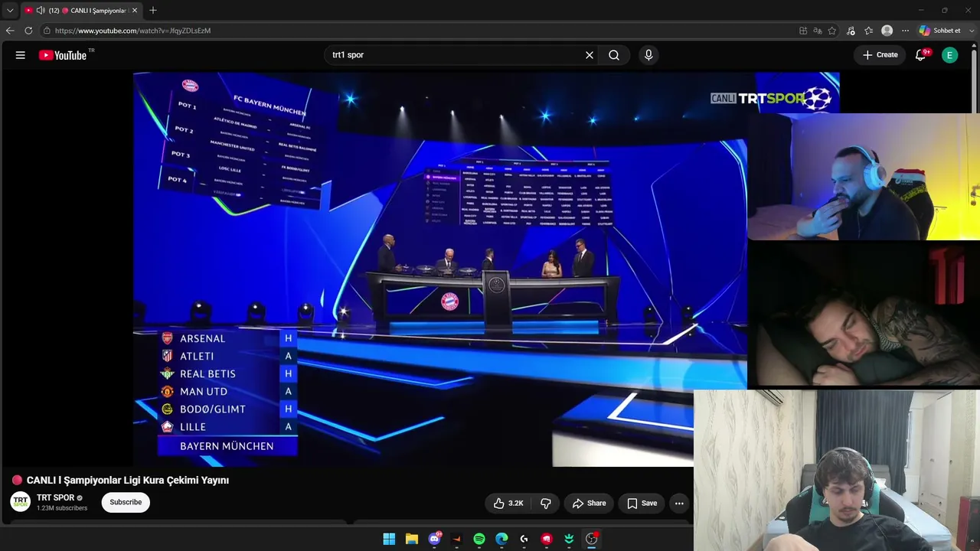
Task: Open browser Settings and more menu
Action: point(906,31)
